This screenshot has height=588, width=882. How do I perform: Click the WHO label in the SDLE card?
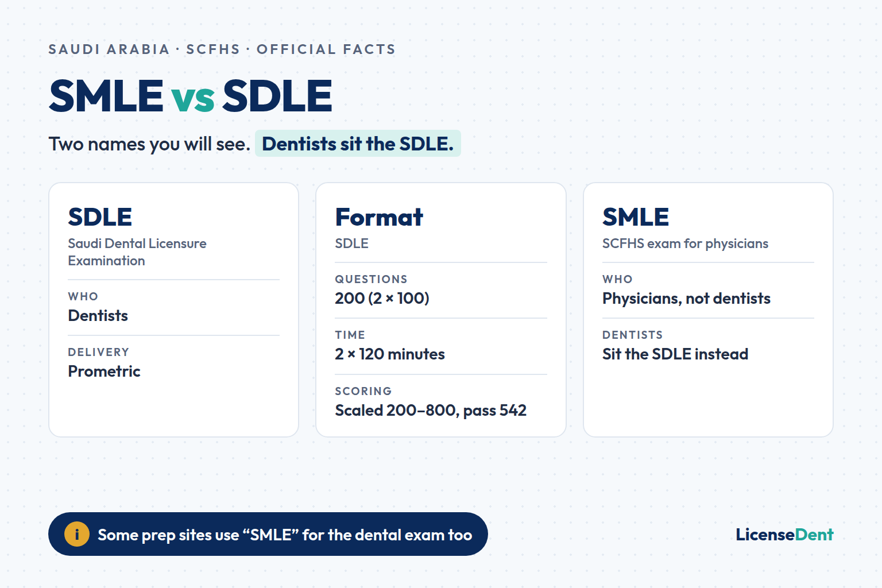[83, 296]
